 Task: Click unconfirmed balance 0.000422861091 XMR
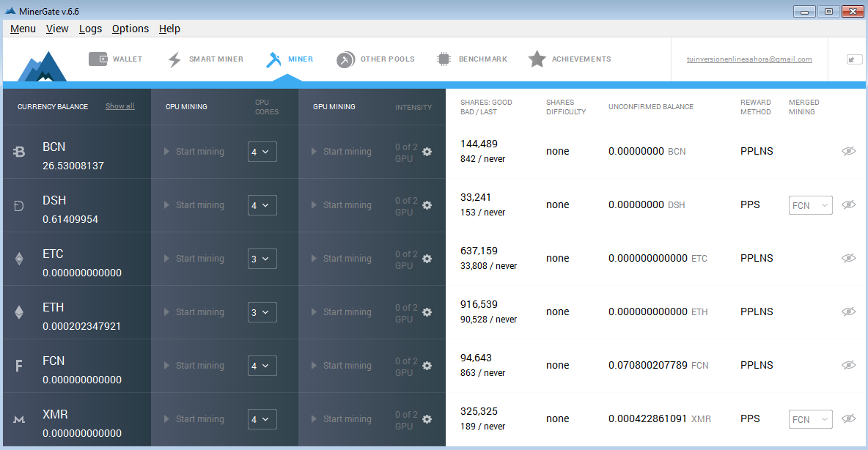pyautogui.click(x=659, y=419)
